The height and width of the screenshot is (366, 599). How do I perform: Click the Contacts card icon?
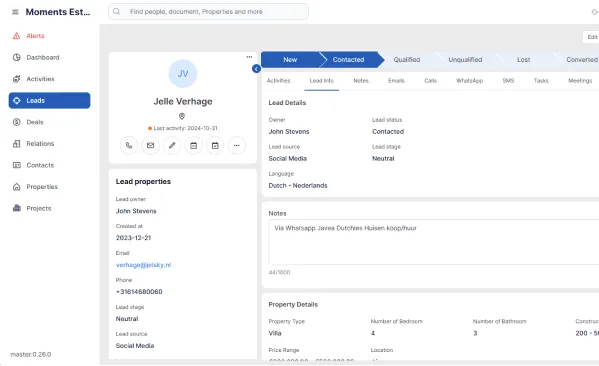16,165
